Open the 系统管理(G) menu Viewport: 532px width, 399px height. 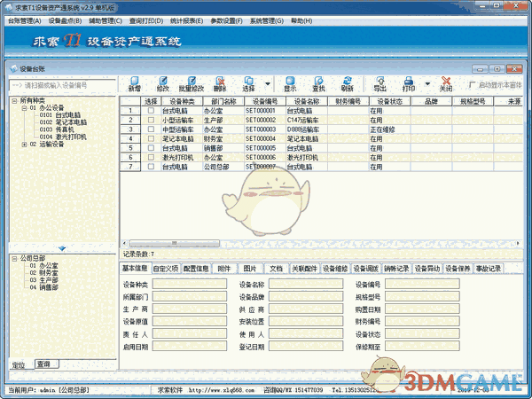click(x=267, y=21)
